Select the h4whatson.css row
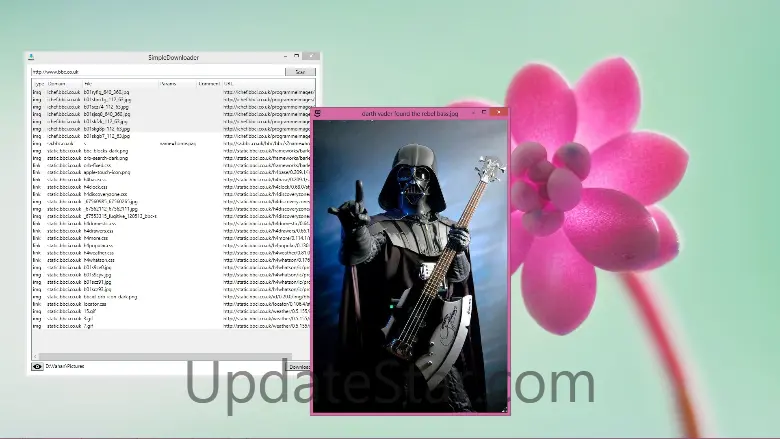 [x=171, y=260]
